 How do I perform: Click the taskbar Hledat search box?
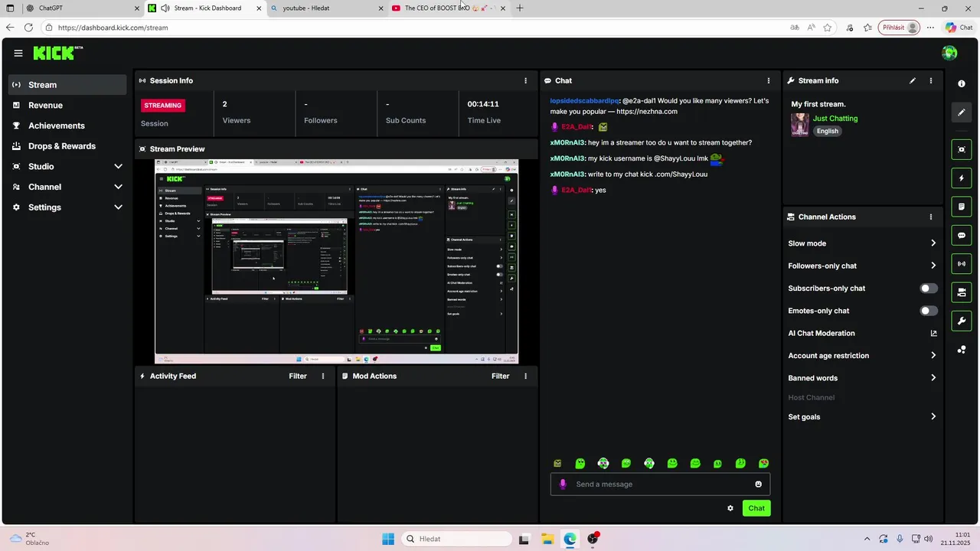(x=457, y=539)
